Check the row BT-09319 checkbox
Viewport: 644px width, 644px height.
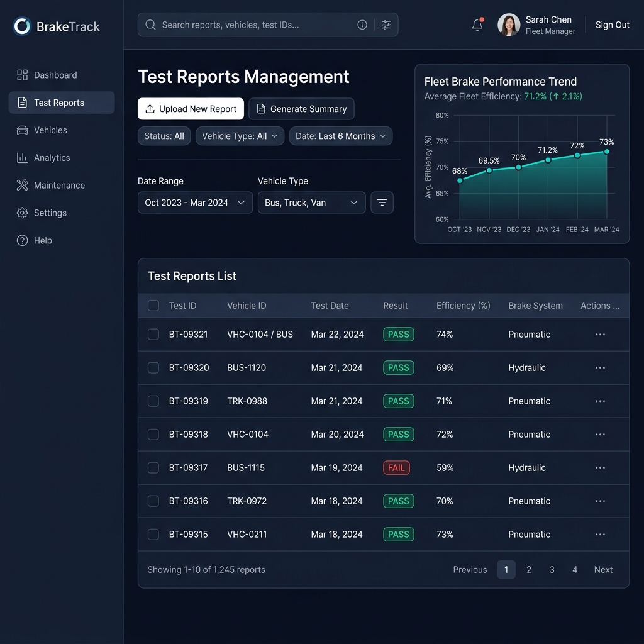click(x=153, y=401)
